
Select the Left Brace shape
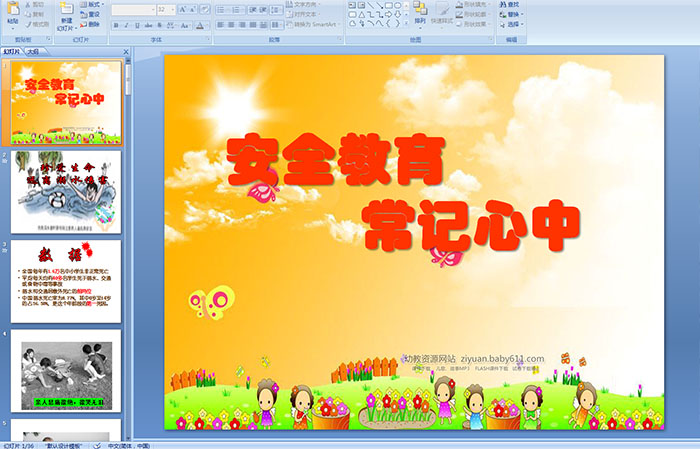(x=388, y=24)
